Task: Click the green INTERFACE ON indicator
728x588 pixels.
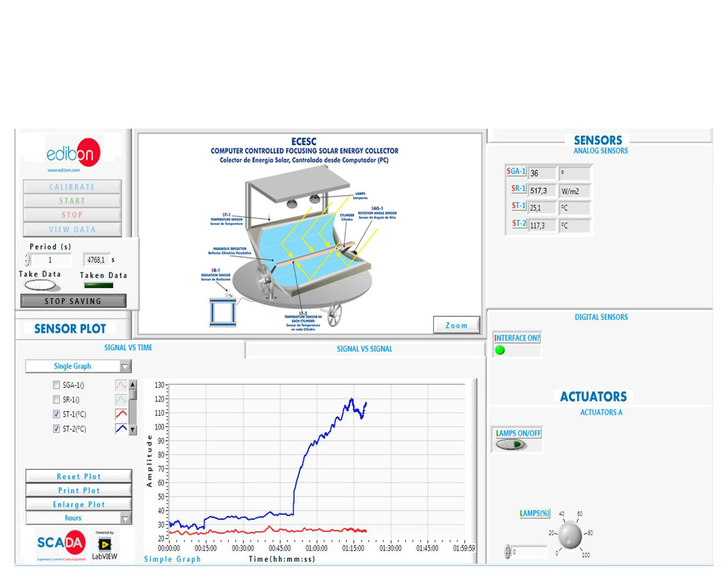Action: [500, 350]
